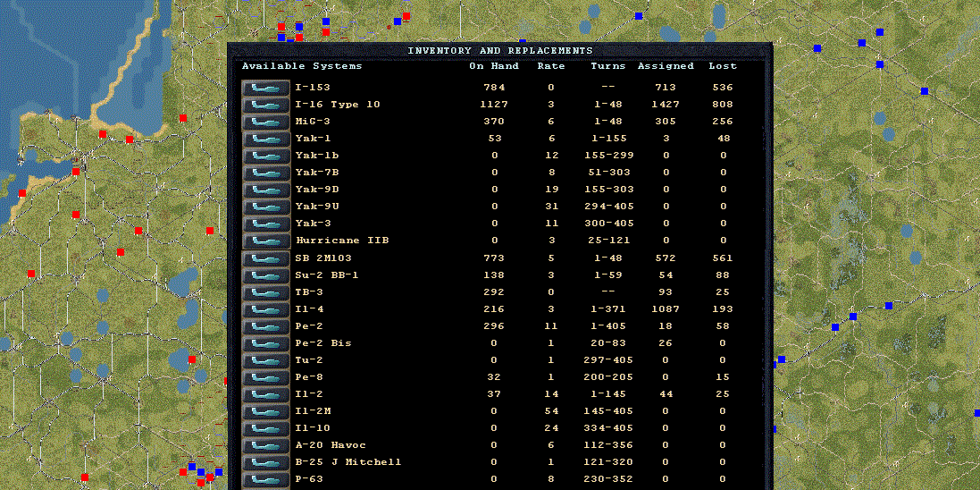The height and width of the screenshot is (490, 980).
Task: Click the Lost column header
Action: (723, 65)
